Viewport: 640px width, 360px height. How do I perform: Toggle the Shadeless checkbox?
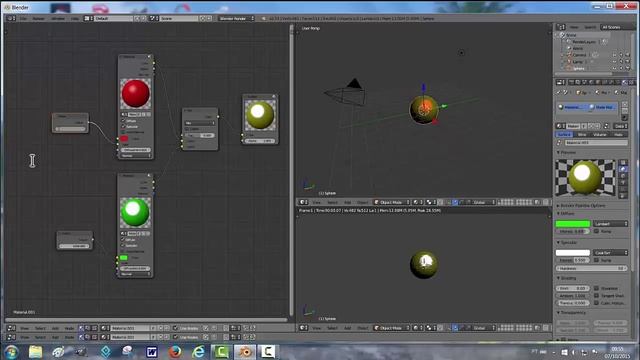click(x=597, y=288)
